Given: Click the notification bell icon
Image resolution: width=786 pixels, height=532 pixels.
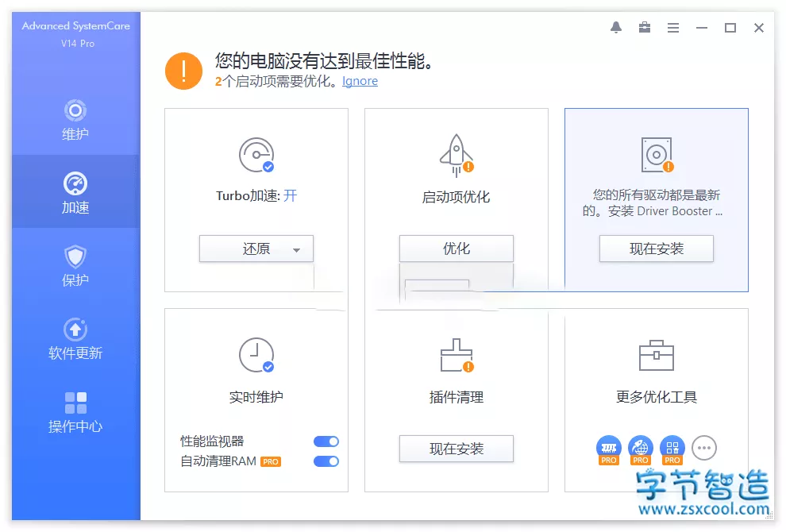Looking at the screenshot, I should (616, 28).
